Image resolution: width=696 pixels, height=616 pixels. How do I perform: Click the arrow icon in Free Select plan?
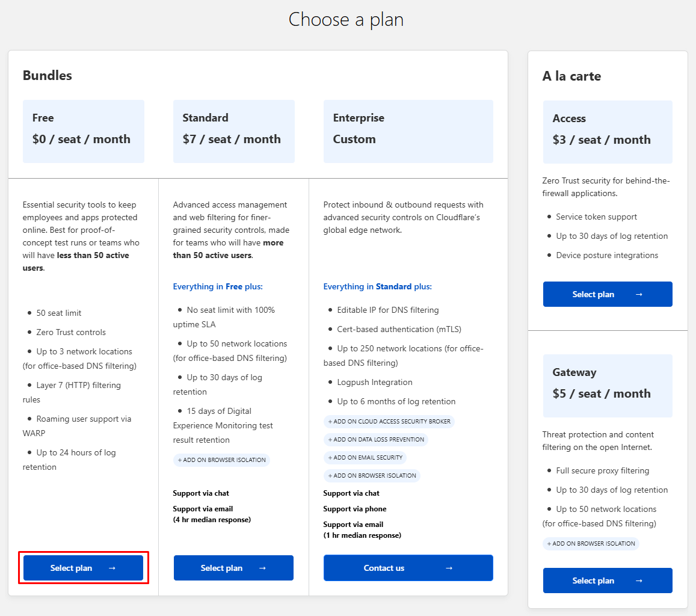point(112,568)
